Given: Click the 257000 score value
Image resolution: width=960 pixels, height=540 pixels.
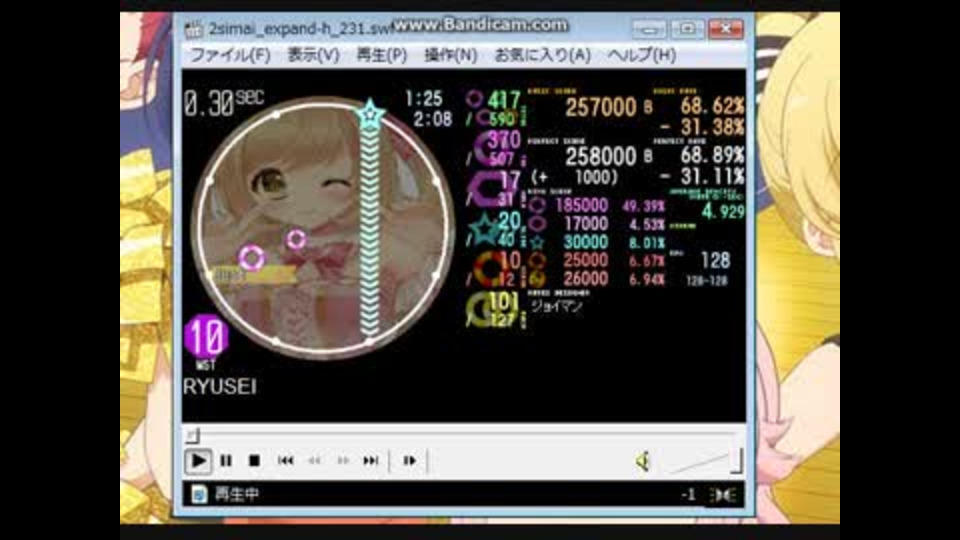Looking at the screenshot, I should coord(601,108).
